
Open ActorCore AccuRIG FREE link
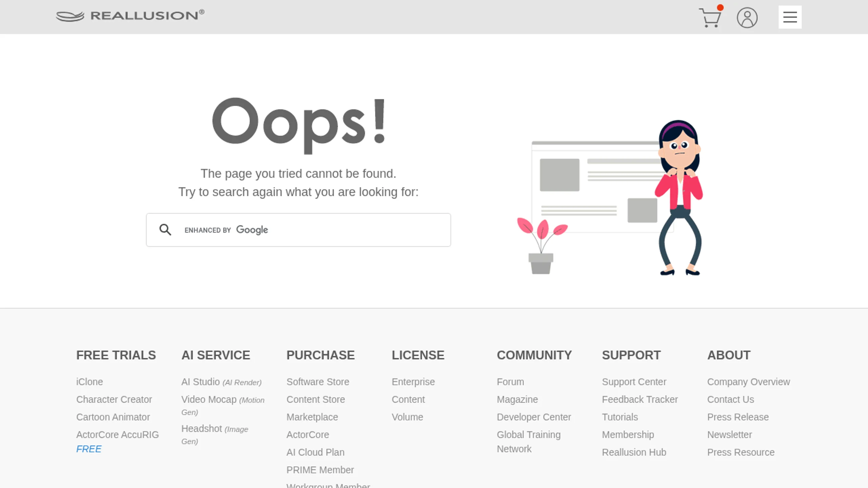coord(117,442)
